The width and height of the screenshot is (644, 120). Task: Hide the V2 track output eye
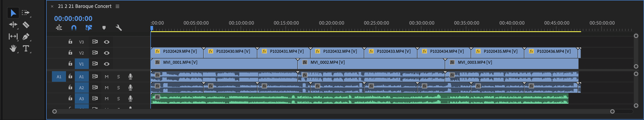click(x=106, y=53)
